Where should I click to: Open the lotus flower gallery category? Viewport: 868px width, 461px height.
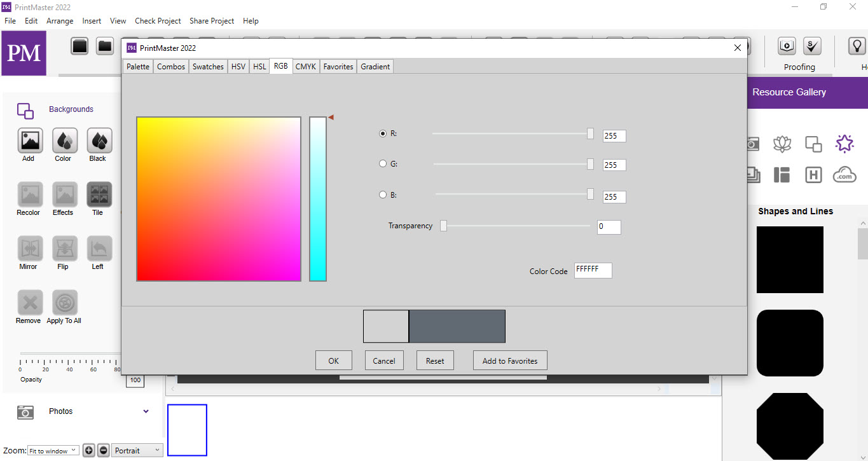[x=782, y=144]
